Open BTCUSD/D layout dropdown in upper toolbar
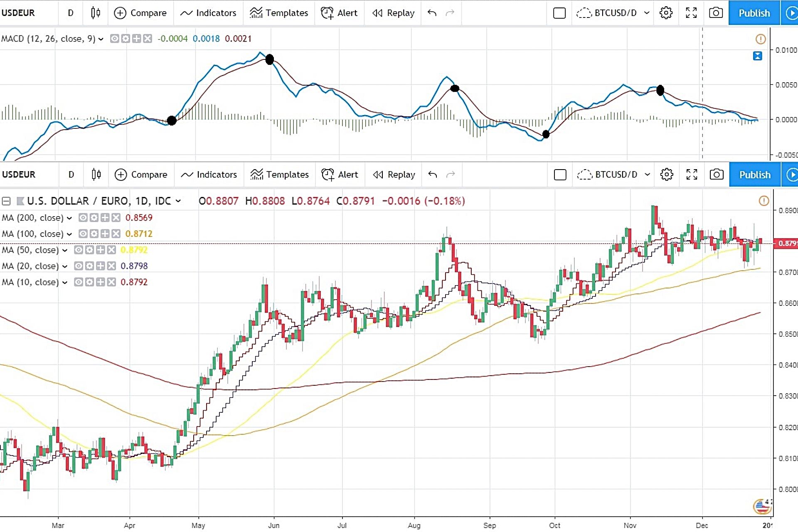 coord(613,13)
